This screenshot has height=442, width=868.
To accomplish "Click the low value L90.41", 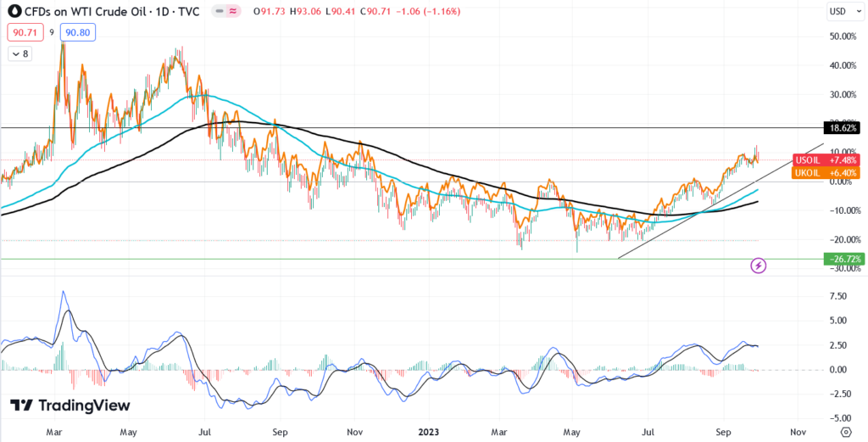I will coord(342,11).
